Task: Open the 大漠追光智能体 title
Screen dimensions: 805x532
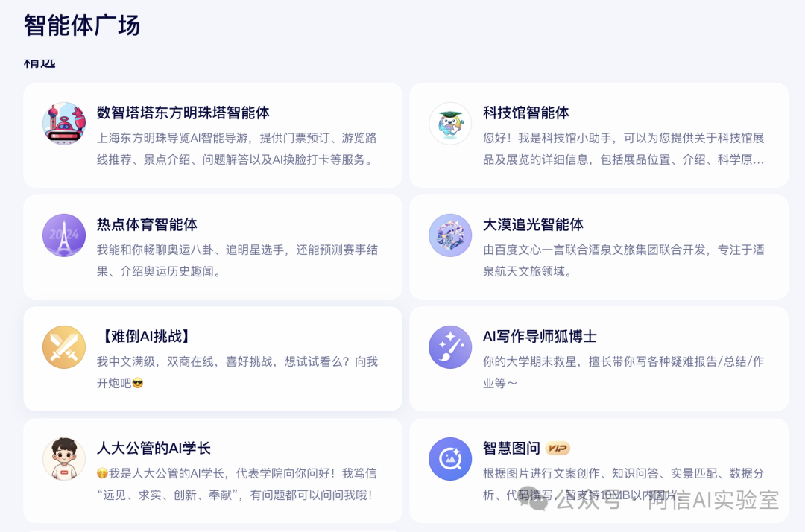Action: tap(533, 224)
